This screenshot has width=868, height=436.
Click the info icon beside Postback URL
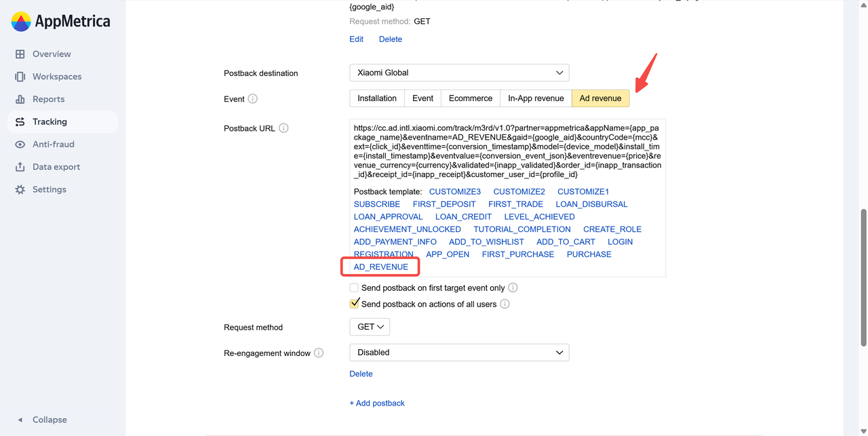(x=283, y=128)
